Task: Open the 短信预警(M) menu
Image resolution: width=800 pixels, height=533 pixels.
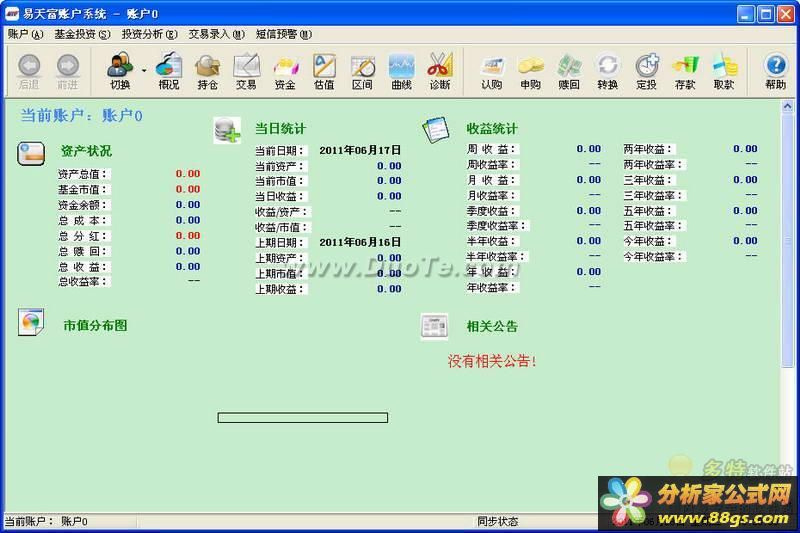Action: click(284, 34)
